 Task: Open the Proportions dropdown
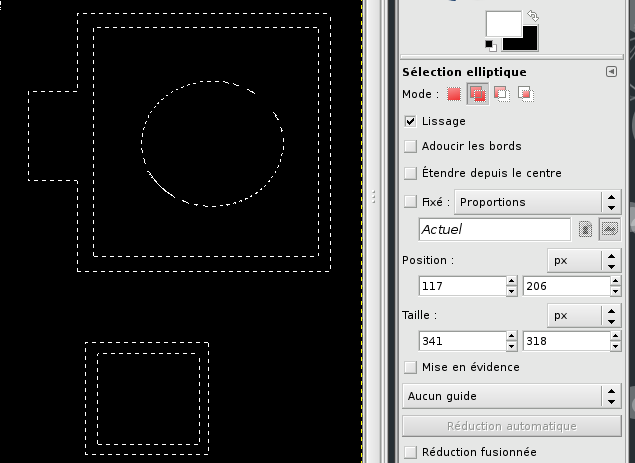coord(538,202)
